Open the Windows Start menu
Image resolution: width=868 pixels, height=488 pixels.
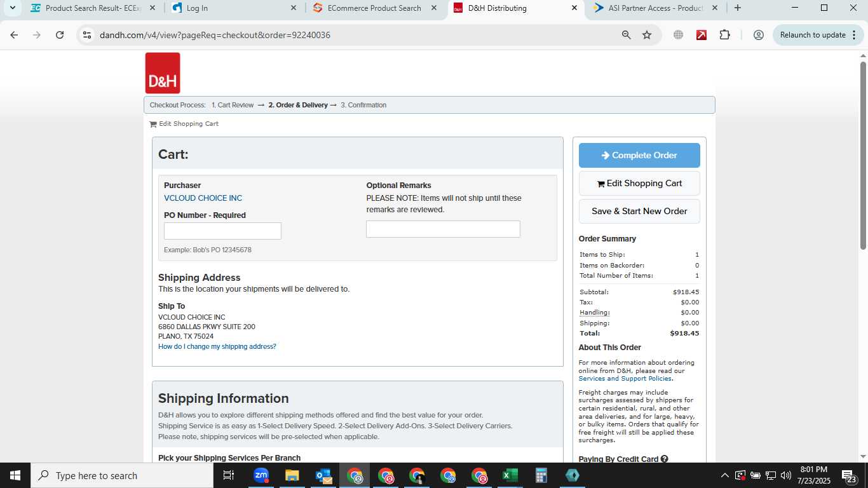(x=15, y=475)
